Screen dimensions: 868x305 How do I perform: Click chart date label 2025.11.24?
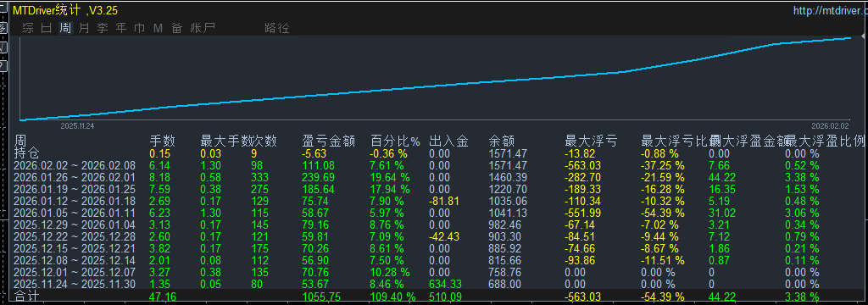(77, 126)
